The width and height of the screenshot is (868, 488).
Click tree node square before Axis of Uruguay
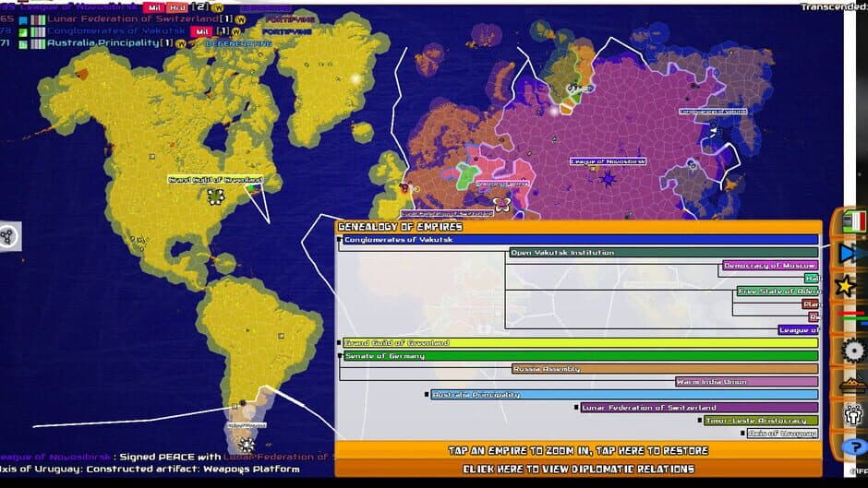coord(742,434)
